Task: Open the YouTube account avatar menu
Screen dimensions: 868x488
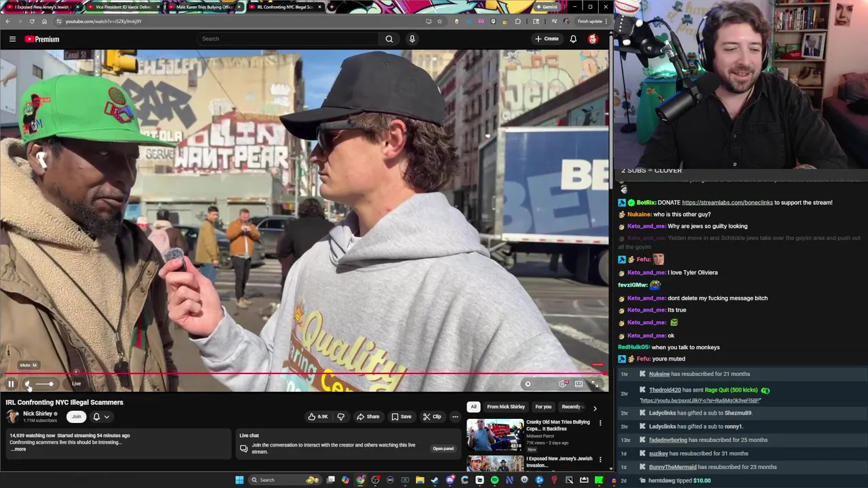Action: [593, 39]
